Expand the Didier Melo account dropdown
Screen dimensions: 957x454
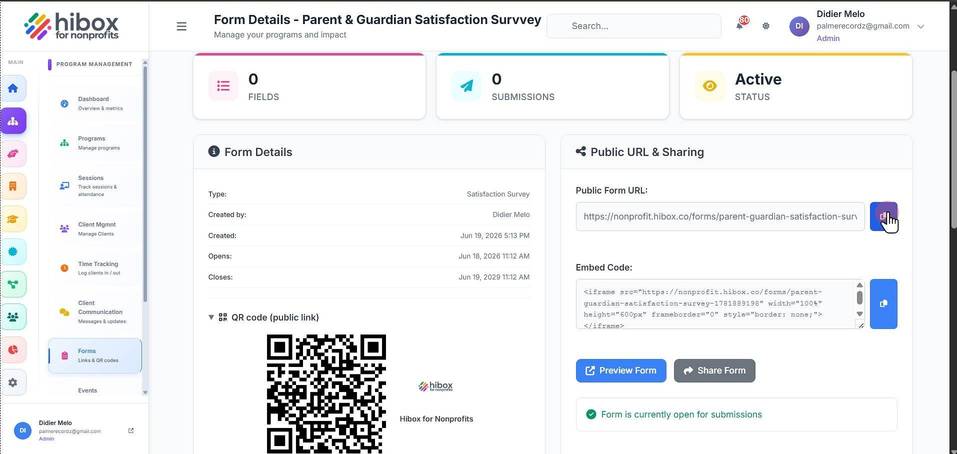pos(921,26)
